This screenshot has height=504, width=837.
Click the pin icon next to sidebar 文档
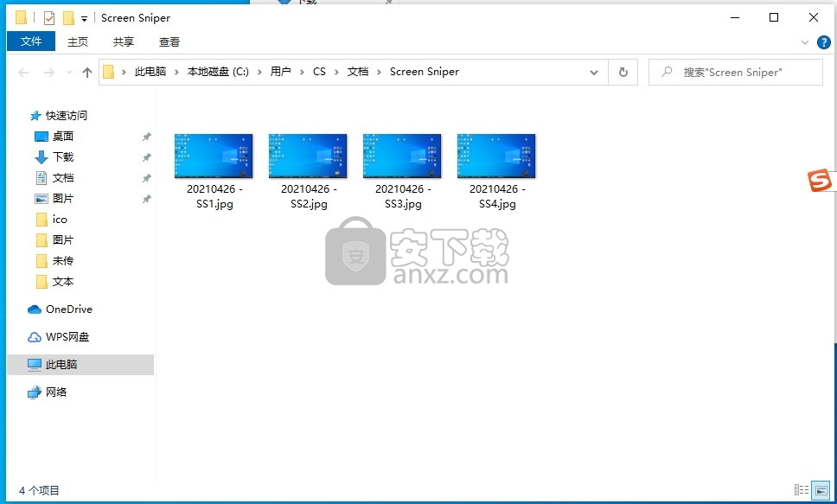tap(146, 178)
